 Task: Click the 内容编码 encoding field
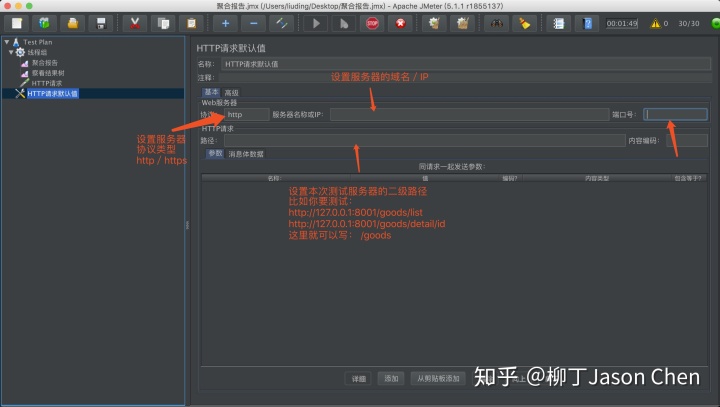tap(687, 141)
